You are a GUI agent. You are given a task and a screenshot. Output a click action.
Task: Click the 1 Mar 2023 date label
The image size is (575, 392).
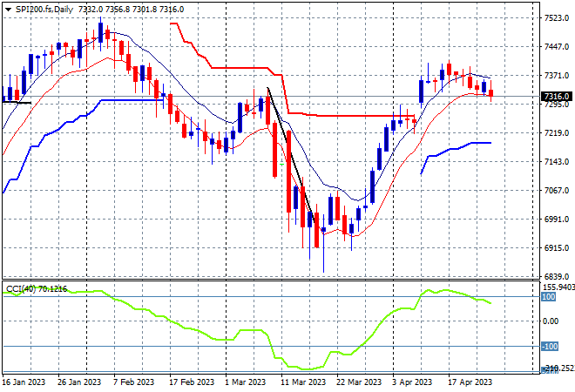coord(245,382)
